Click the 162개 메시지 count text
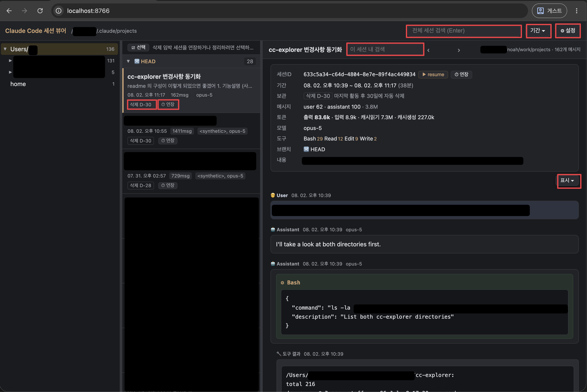 pos(567,49)
